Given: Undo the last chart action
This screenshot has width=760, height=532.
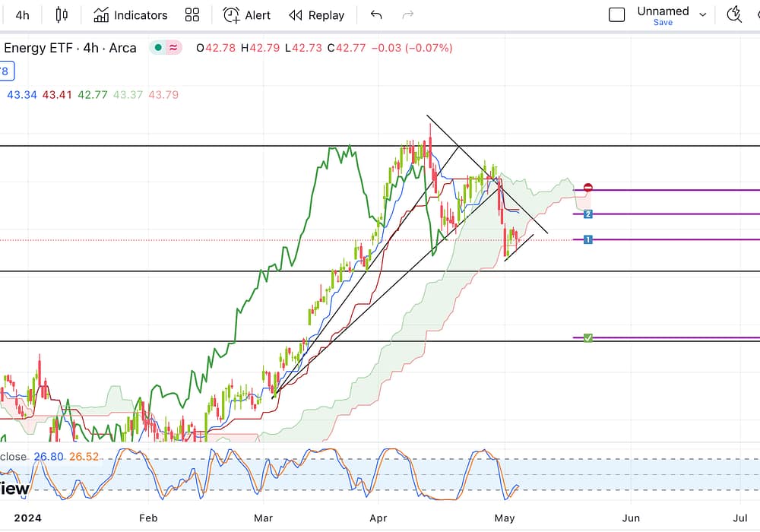Looking at the screenshot, I should 376,15.
